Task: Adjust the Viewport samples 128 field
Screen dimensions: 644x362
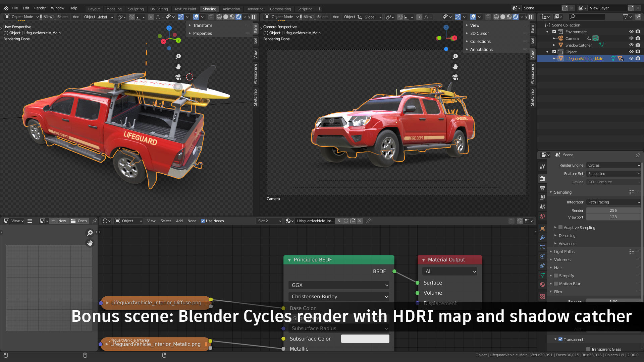Action: pos(613,217)
